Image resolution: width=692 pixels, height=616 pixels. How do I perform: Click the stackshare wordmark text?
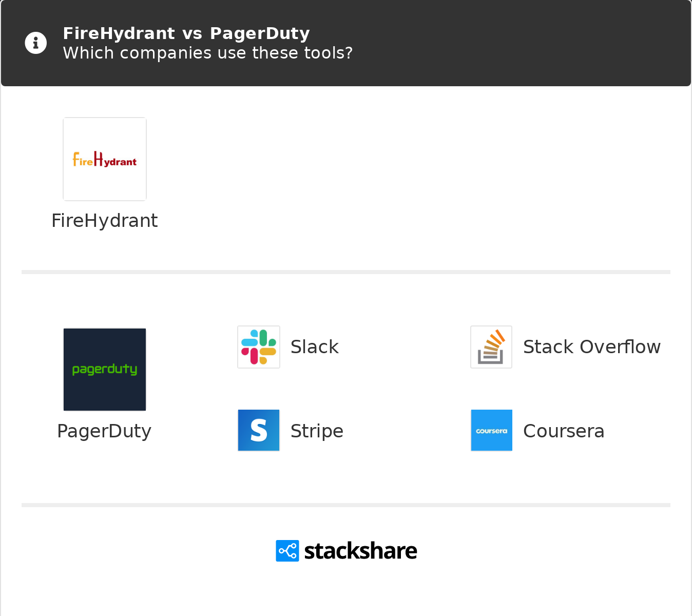pos(360,551)
